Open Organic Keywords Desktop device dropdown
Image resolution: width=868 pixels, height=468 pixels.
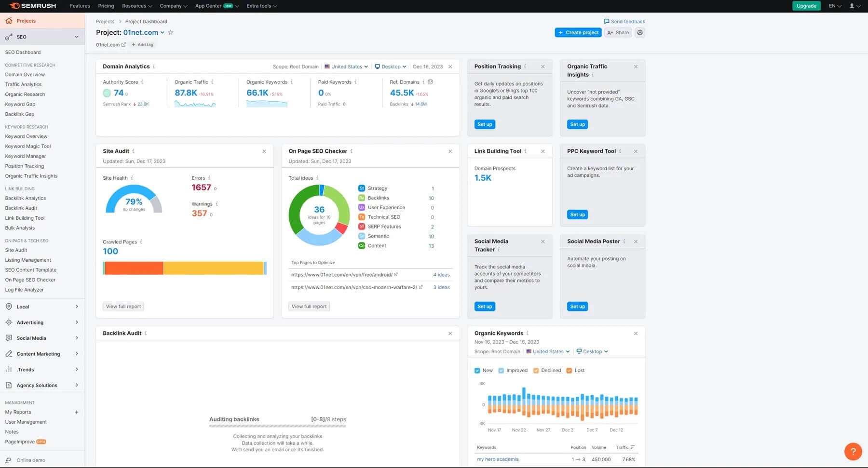tap(592, 351)
